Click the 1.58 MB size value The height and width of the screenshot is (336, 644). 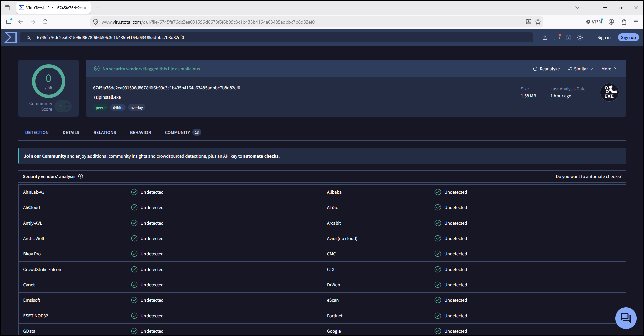[x=528, y=96]
